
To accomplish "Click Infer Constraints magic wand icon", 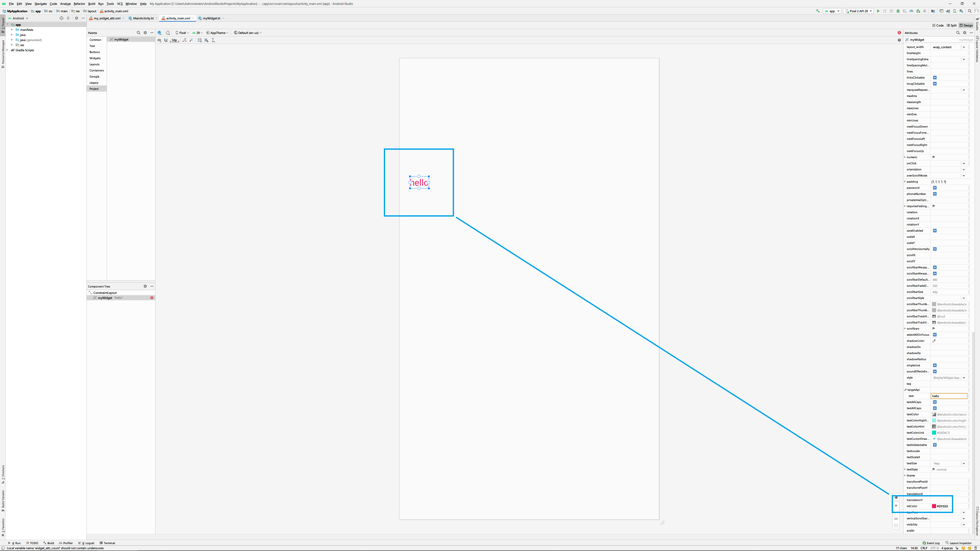I will (191, 40).
